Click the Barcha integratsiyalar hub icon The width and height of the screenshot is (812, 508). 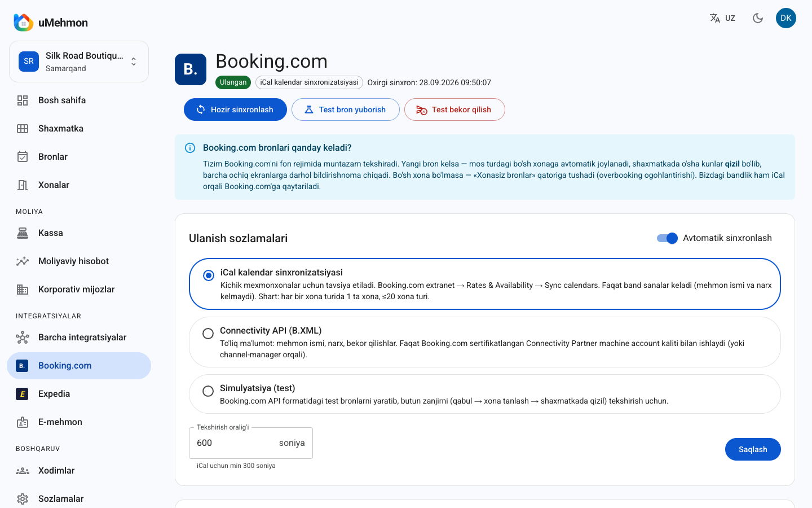tap(23, 338)
